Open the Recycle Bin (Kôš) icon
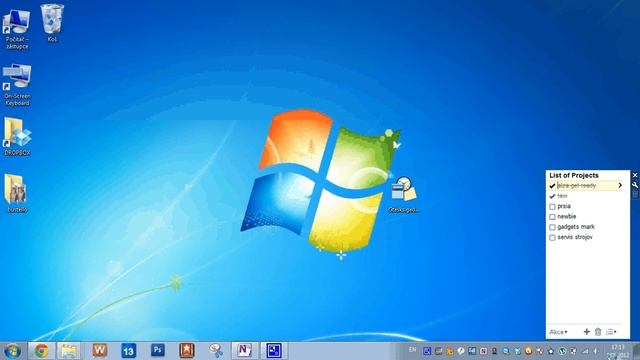The width and height of the screenshot is (640, 360). [x=52, y=23]
